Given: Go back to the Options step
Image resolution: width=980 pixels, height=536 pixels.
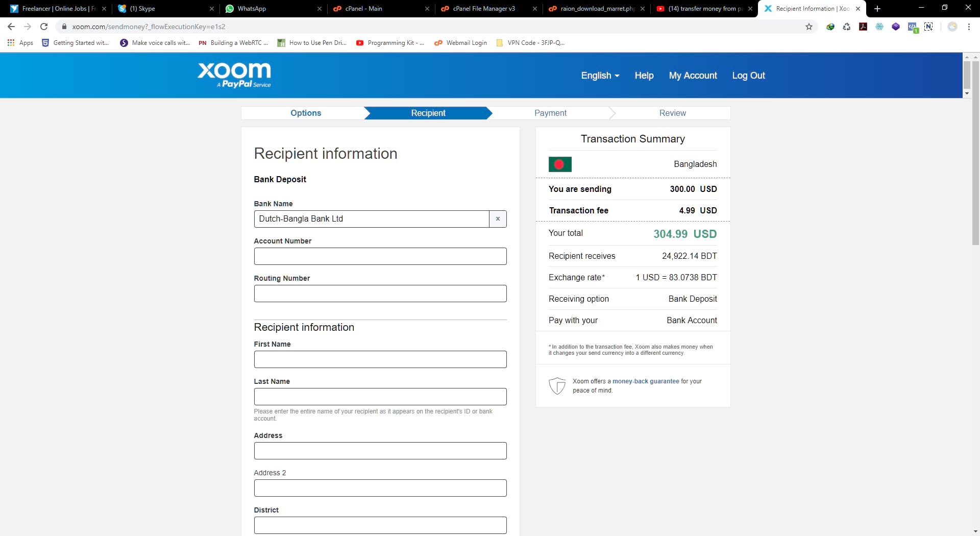Looking at the screenshot, I should coord(306,113).
